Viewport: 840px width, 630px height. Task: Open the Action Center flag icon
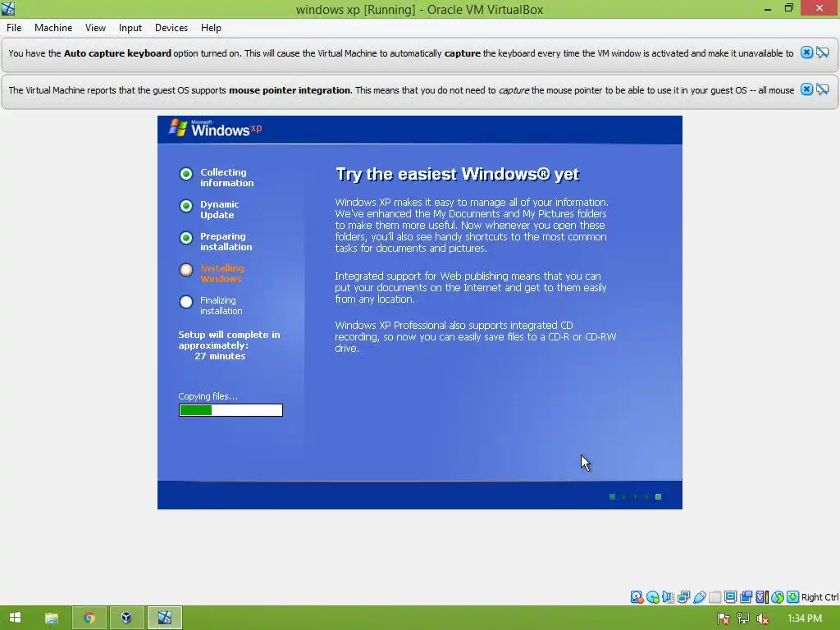point(724,619)
